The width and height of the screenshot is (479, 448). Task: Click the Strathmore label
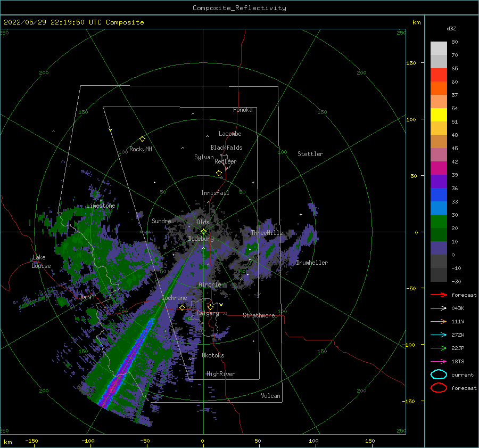coord(259,315)
